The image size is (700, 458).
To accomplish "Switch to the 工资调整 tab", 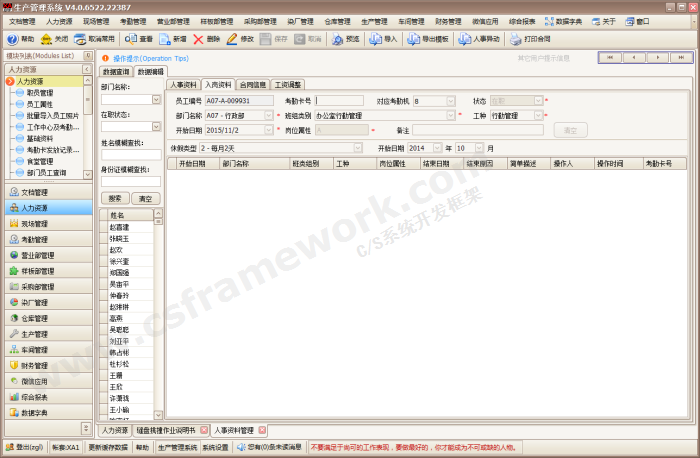I will (287, 85).
